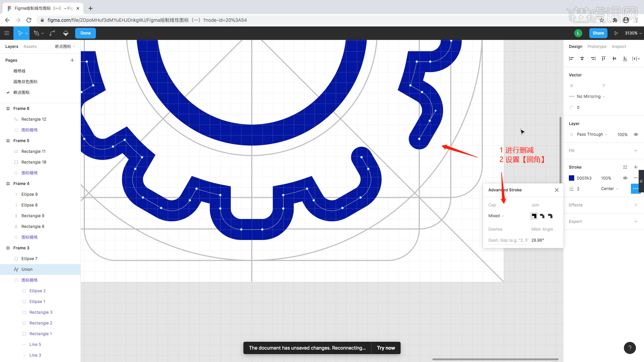Click the Dashes input field

click(x=508, y=240)
